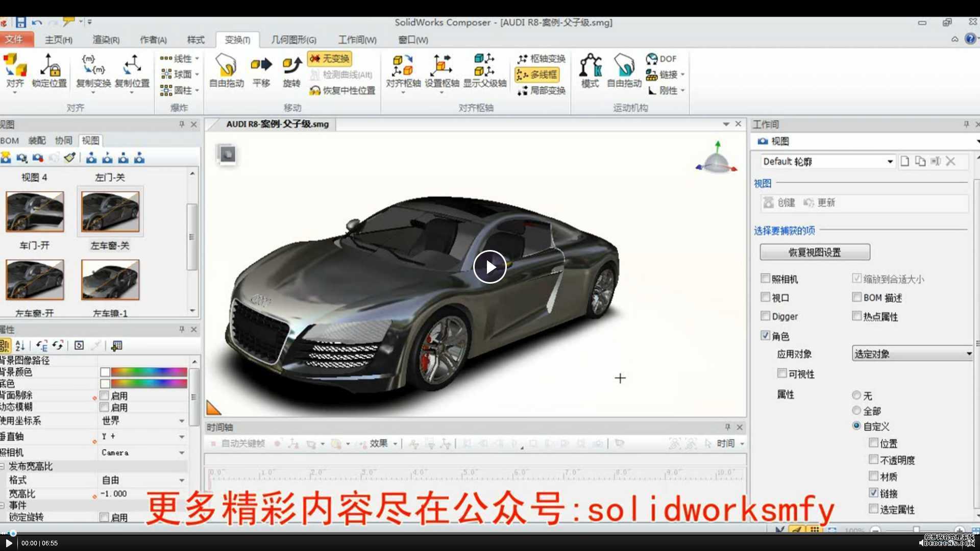Viewport: 980px width, 551px height.
Task: Check the BOM 描述 checkbox
Action: 857,297
